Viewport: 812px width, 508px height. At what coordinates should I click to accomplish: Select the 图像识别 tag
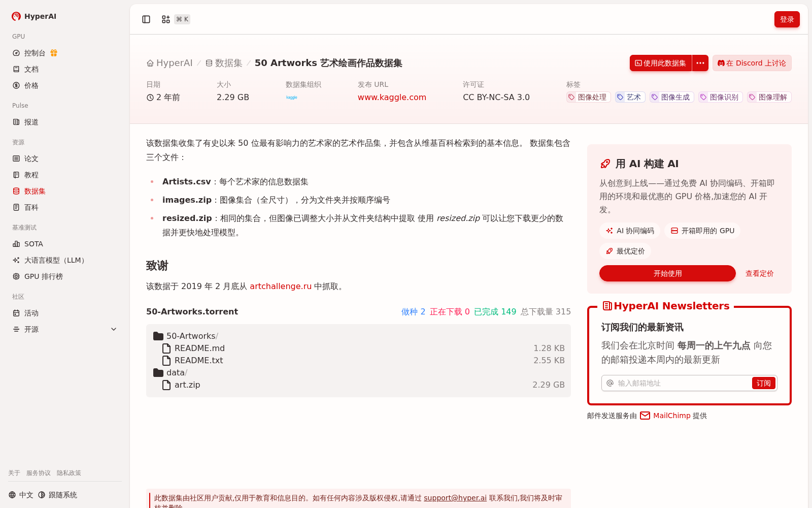[720, 97]
